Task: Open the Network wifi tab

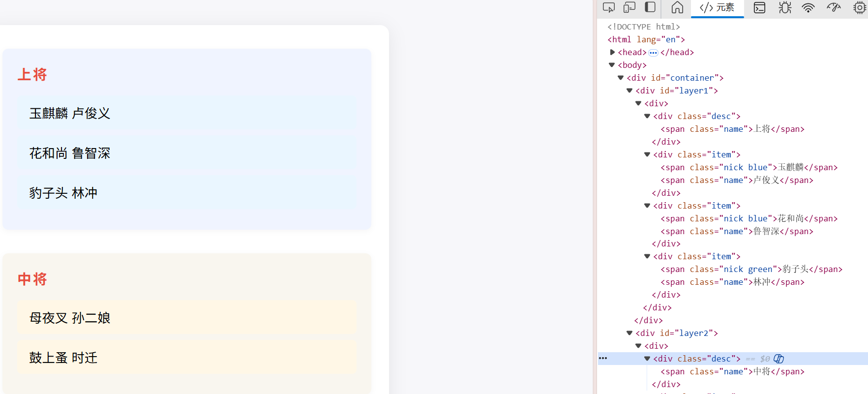Action: tap(808, 7)
